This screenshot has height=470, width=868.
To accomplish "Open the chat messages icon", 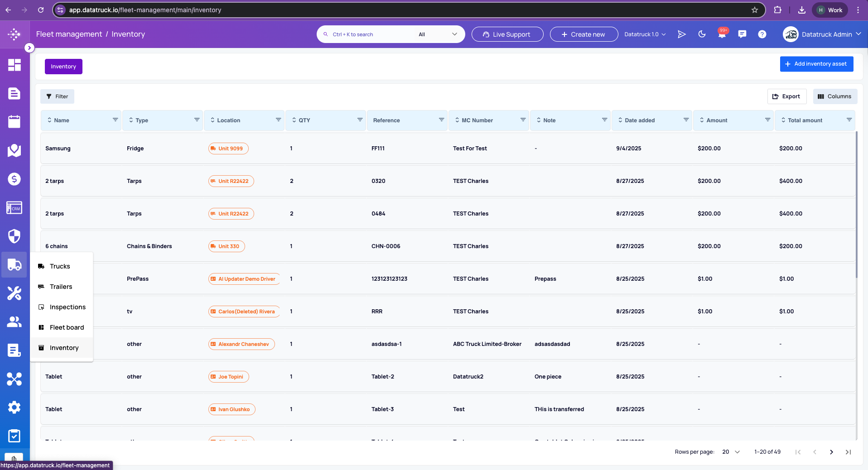I will [742, 34].
